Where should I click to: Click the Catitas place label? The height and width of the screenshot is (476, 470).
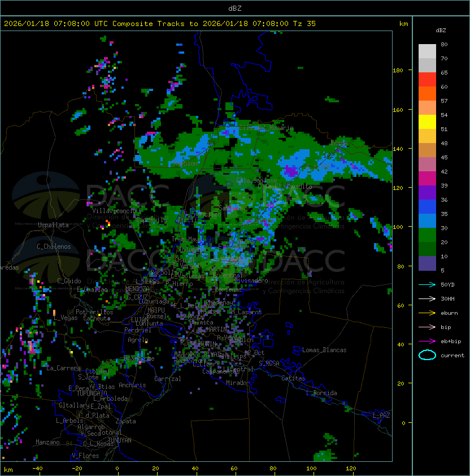[x=293, y=378]
